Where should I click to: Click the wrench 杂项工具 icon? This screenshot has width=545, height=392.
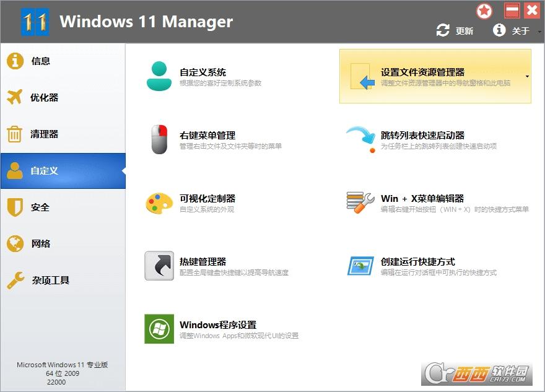point(15,280)
